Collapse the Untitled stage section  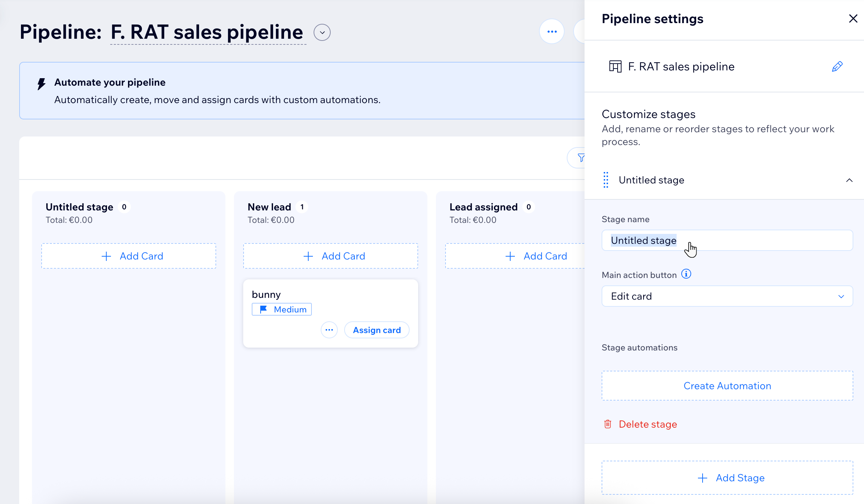(849, 180)
